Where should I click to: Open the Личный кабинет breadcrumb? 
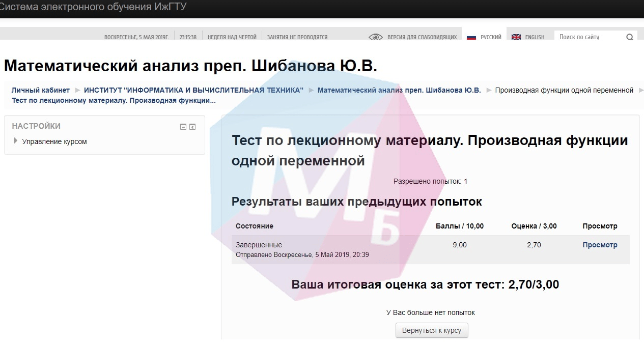(41, 90)
